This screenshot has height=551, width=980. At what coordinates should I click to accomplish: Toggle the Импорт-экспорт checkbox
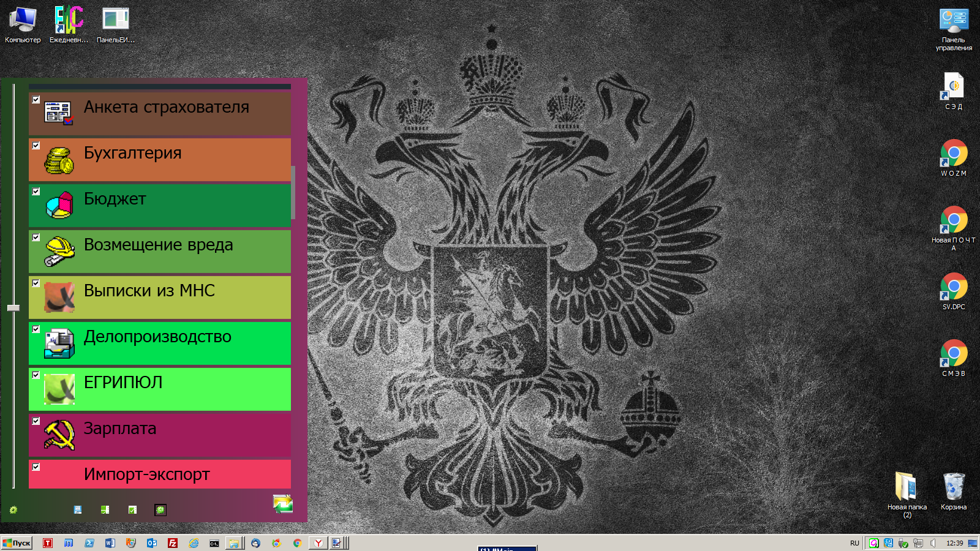(x=36, y=467)
